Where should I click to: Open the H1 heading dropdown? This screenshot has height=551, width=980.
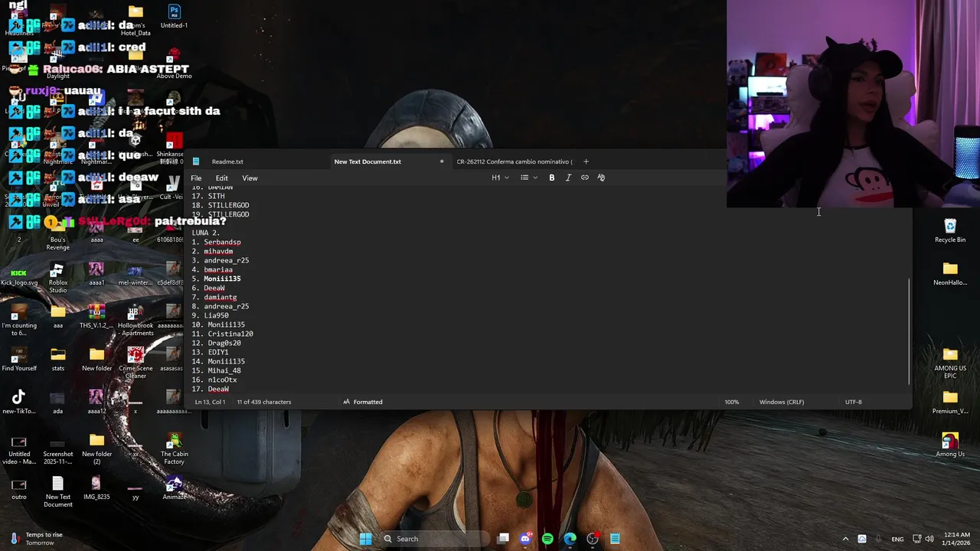(500, 178)
